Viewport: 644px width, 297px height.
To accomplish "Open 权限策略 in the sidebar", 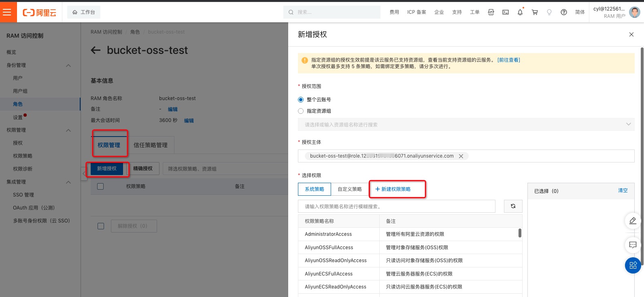I will (x=23, y=156).
